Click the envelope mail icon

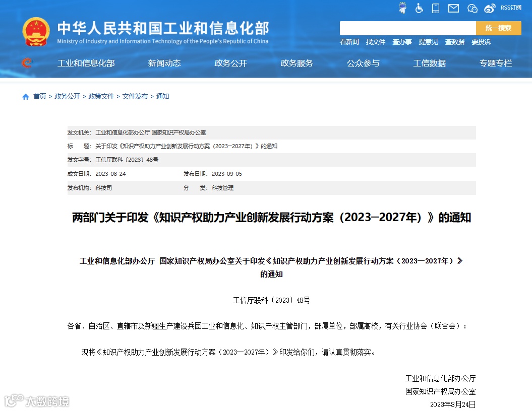click(x=453, y=8)
